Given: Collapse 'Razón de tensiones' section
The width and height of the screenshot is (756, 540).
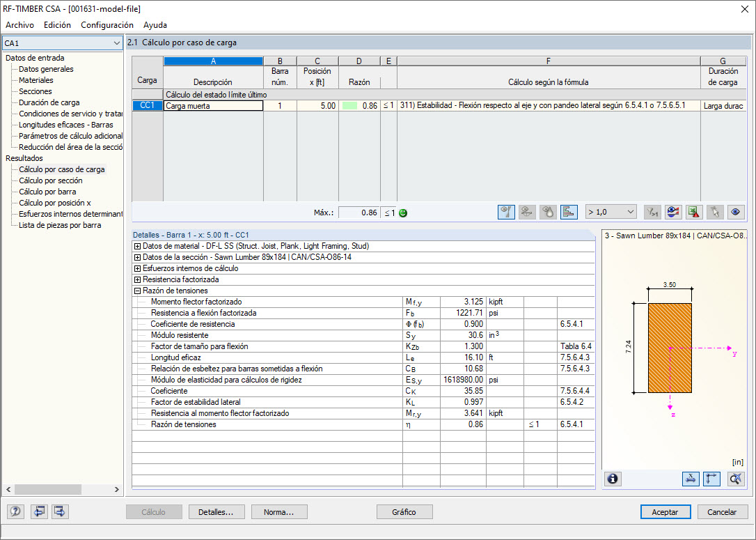Looking at the screenshot, I should click(x=137, y=291).
